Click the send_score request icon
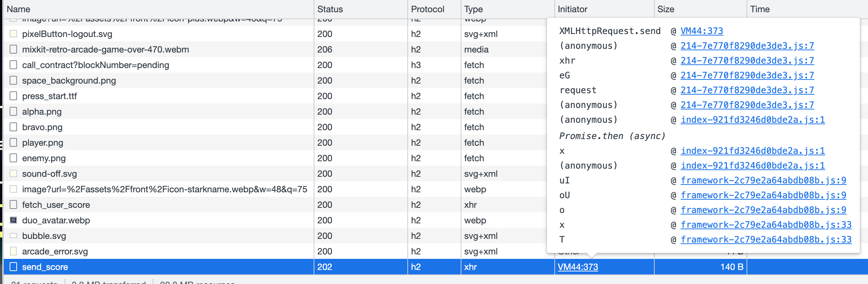This screenshot has height=284, width=868. click(x=13, y=267)
